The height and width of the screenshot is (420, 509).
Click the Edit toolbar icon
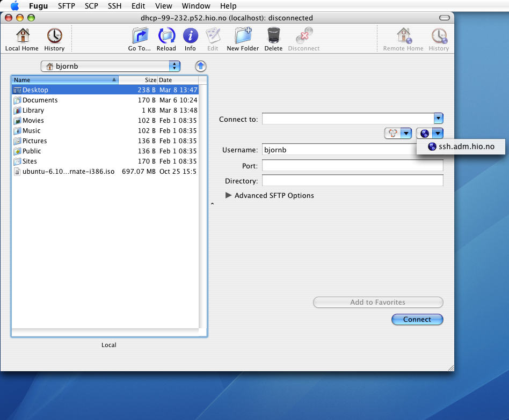click(213, 35)
